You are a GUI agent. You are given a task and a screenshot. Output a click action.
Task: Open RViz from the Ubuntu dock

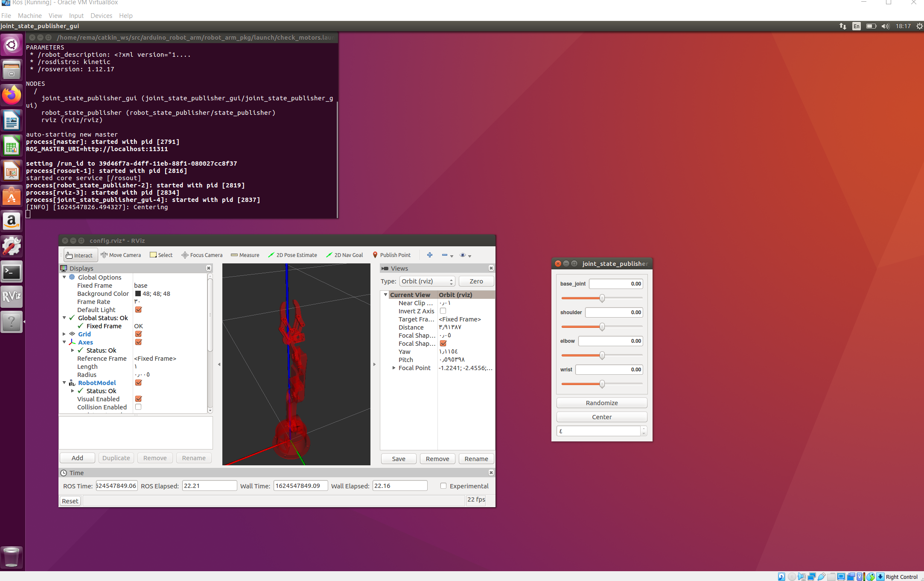[x=12, y=297]
